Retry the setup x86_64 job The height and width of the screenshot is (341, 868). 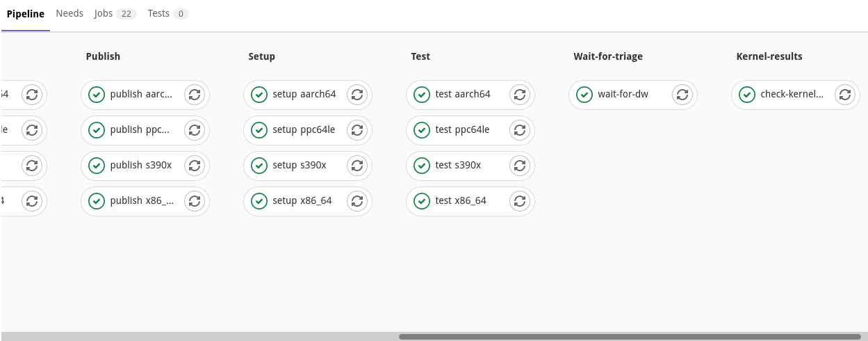(x=357, y=201)
